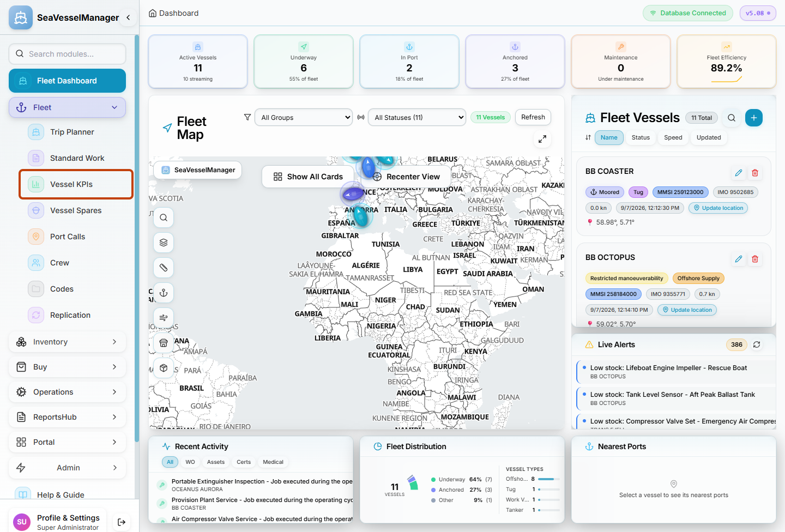Expand the Operations menu
This screenshot has height=532, width=785.
(x=67, y=392)
